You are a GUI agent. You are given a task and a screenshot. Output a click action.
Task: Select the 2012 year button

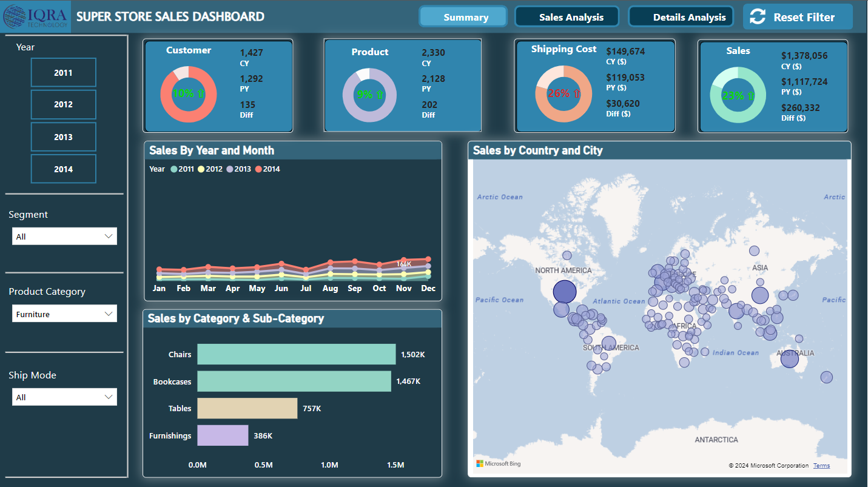coord(63,104)
